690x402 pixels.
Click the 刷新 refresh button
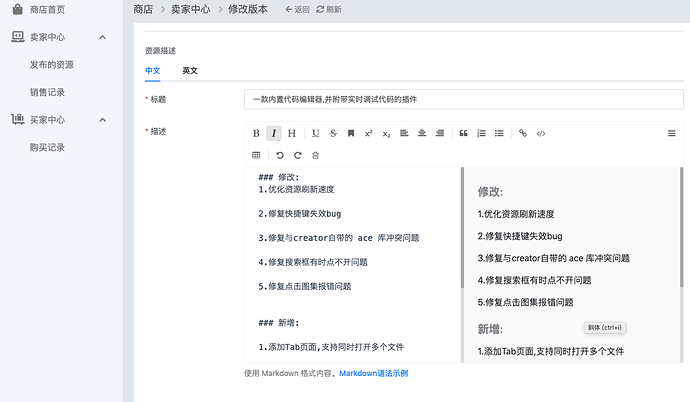pyautogui.click(x=329, y=10)
